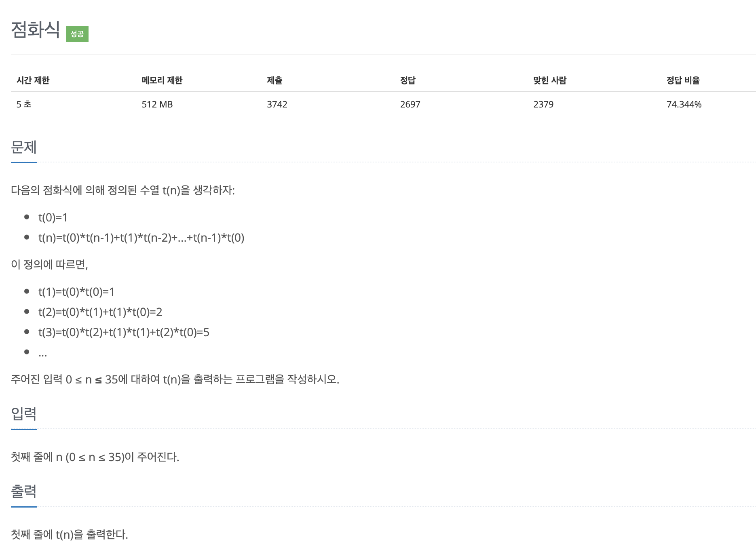This screenshot has height=552, width=756.
Task: Click the 5 초 time limit value
Action: pos(24,104)
